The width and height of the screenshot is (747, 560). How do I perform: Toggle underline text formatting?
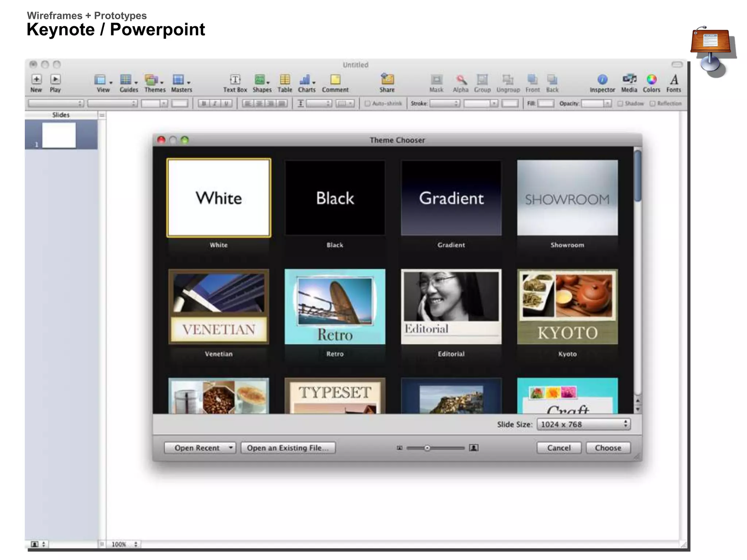click(x=227, y=104)
